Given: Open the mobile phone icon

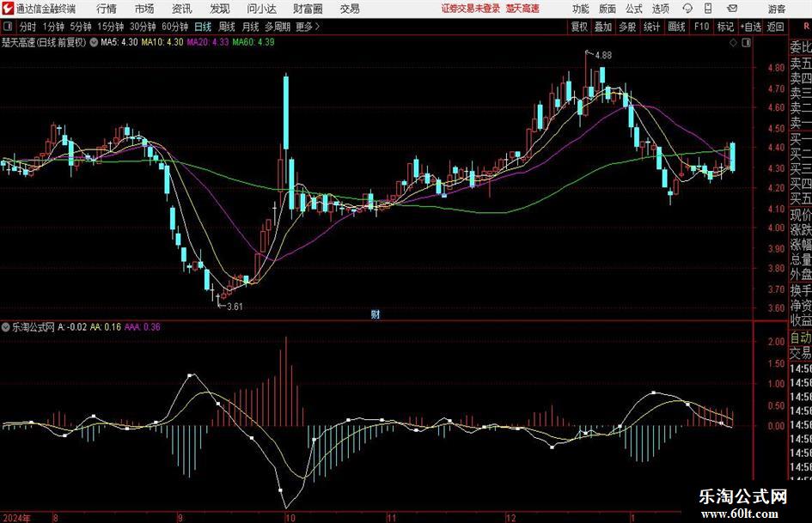Looking at the screenshot, I should 708,9.
